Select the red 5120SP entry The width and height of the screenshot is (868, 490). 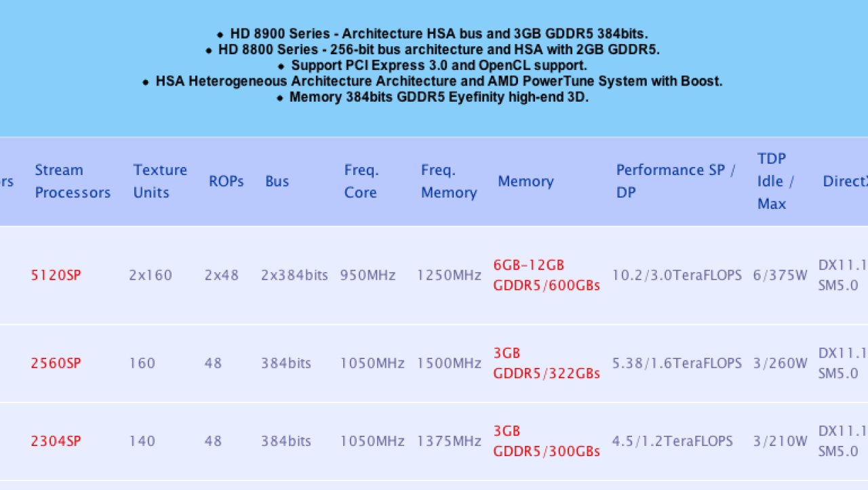coord(56,275)
